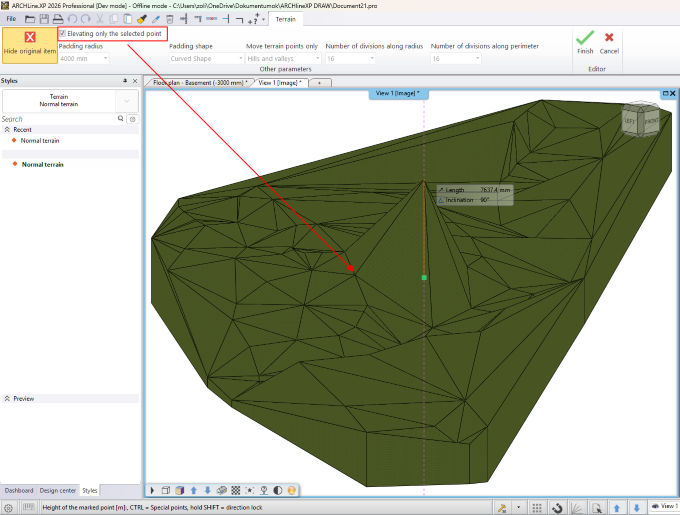Select the yellow format painter brush
The width and height of the screenshot is (680, 515).
point(141,19)
